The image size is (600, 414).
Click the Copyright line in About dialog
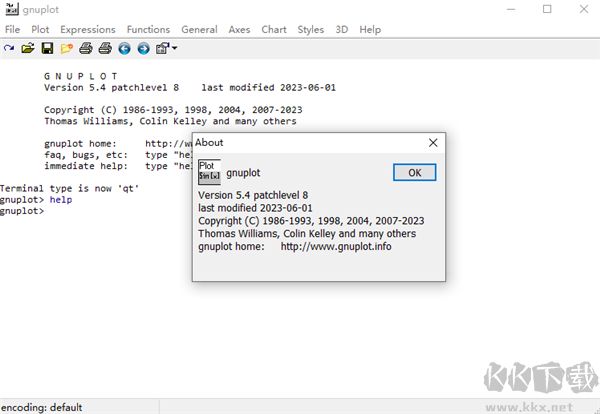click(x=311, y=221)
